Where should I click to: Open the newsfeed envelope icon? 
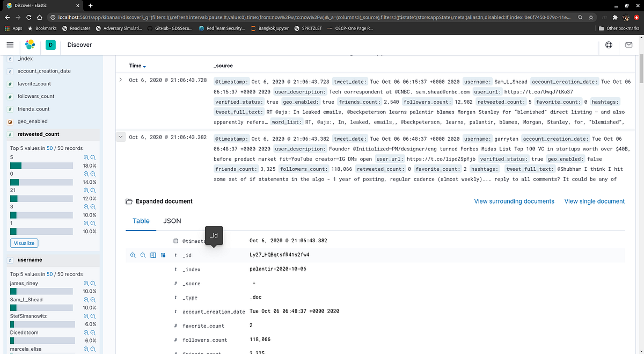tap(629, 45)
